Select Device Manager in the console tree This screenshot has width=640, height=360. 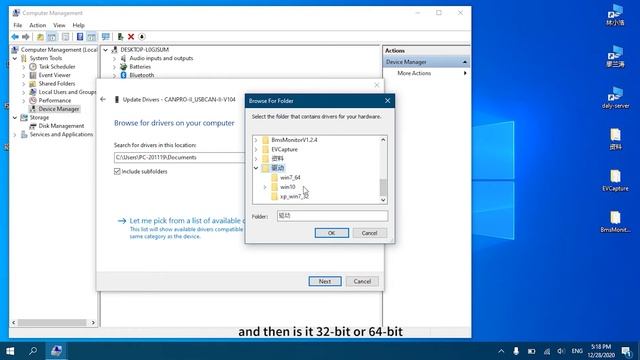click(x=59, y=109)
